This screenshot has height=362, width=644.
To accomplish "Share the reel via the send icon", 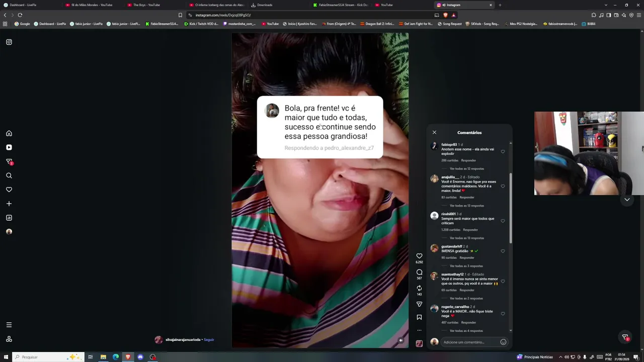I will pos(419,304).
